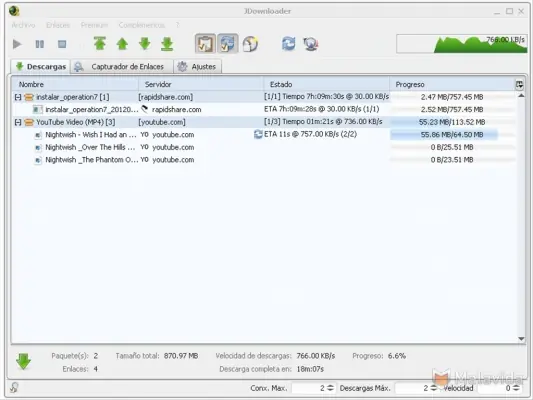The width and height of the screenshot is (533, 400).
Task: Click the large green download arrow icon
Action: [x=23, y=362]
